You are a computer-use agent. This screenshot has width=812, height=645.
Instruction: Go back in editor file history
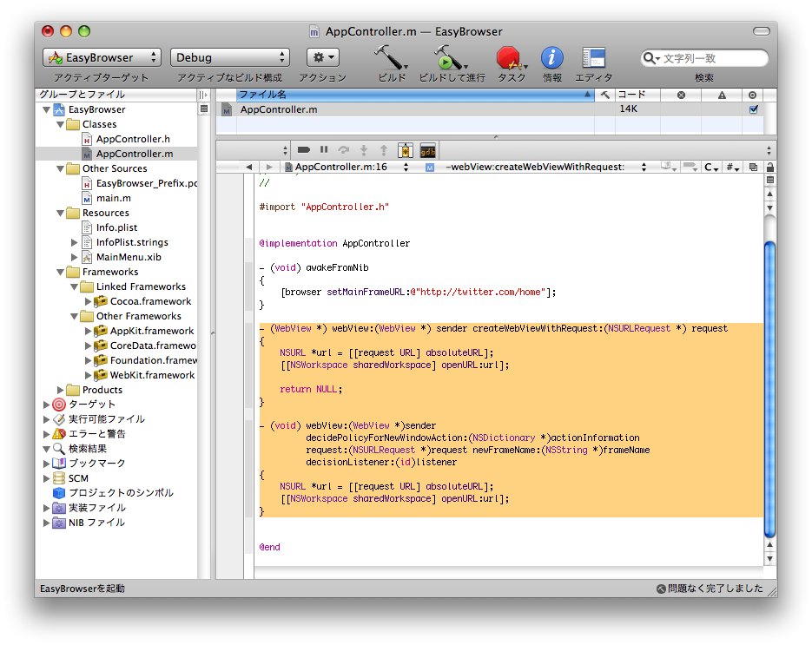point(249,167)
